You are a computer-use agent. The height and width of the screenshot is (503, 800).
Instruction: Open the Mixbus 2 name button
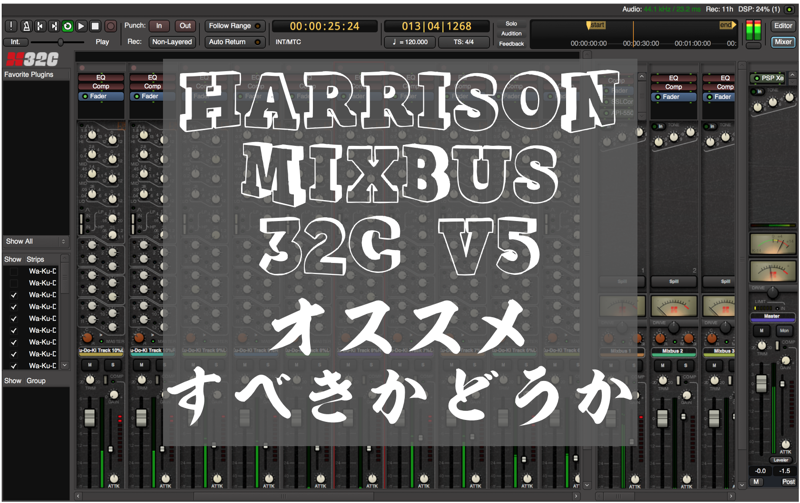(673, 351)
